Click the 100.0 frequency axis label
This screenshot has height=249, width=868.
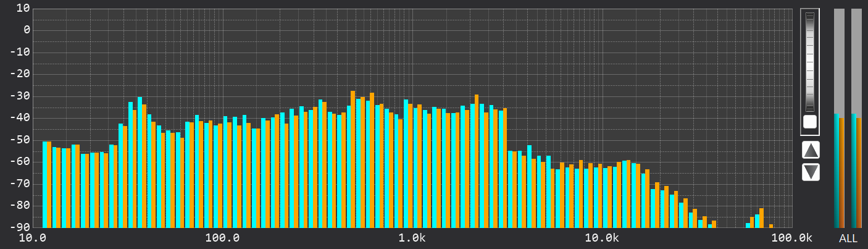(x=222, y=238)
